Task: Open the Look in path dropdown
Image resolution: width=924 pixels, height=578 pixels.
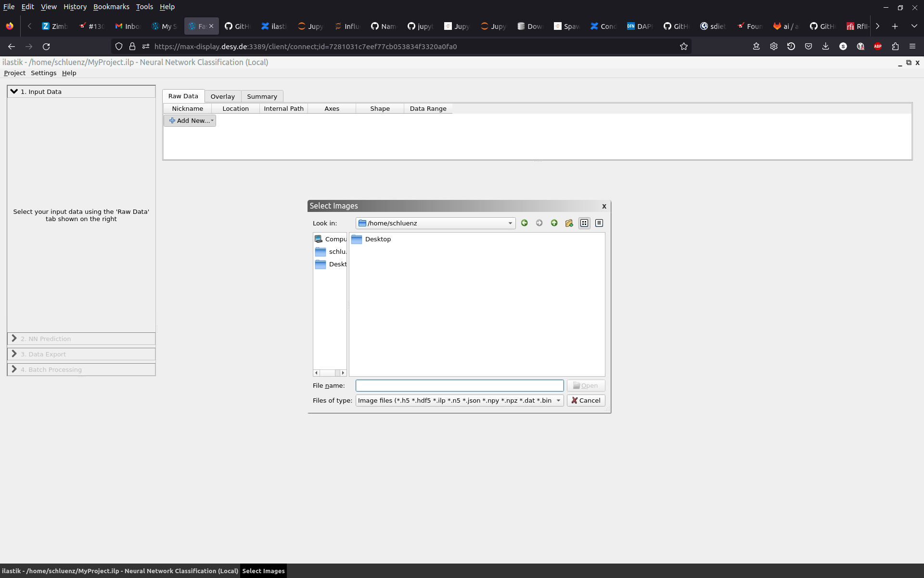Action: [x=510, y=223]
